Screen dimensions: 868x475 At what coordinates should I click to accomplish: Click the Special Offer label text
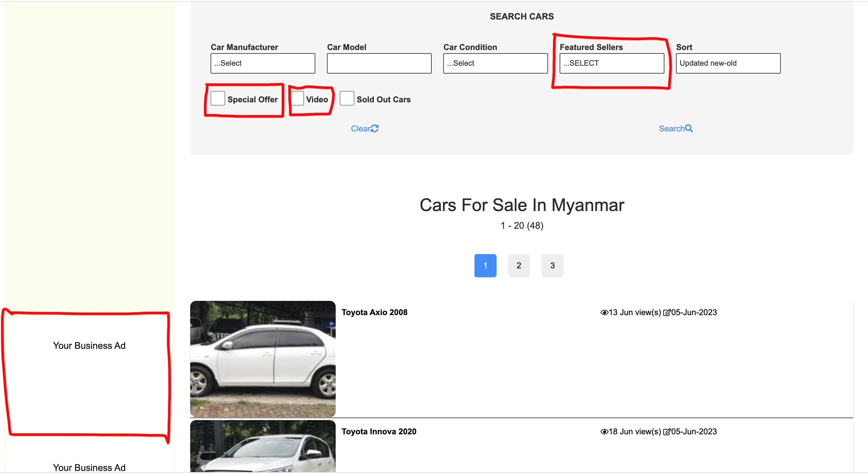(252, 100)
